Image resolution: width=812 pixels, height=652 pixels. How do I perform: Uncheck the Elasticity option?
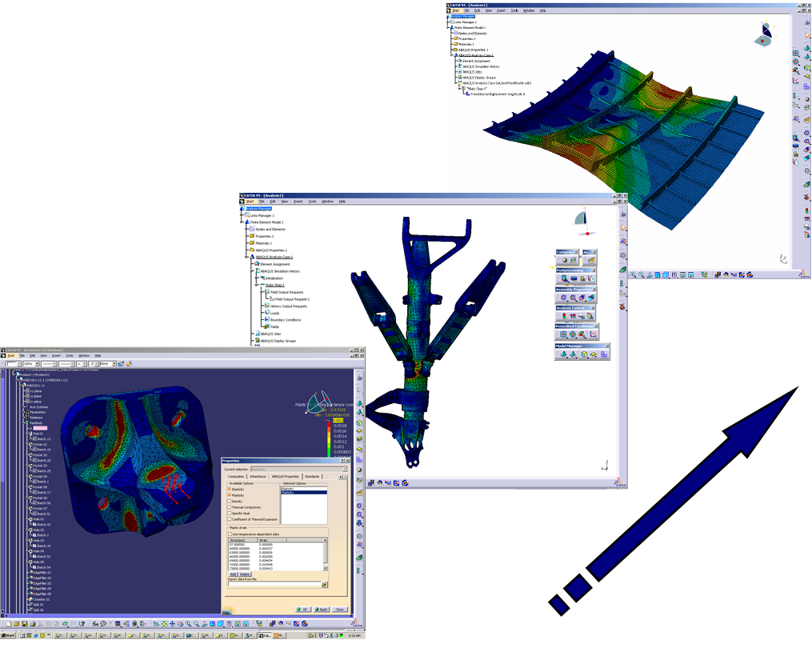230,490
